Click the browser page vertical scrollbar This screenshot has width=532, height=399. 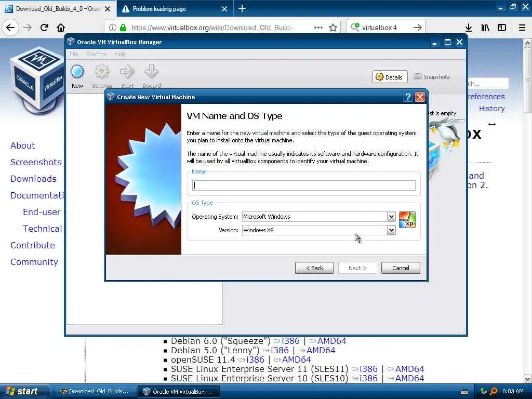[x=528, y=79]
